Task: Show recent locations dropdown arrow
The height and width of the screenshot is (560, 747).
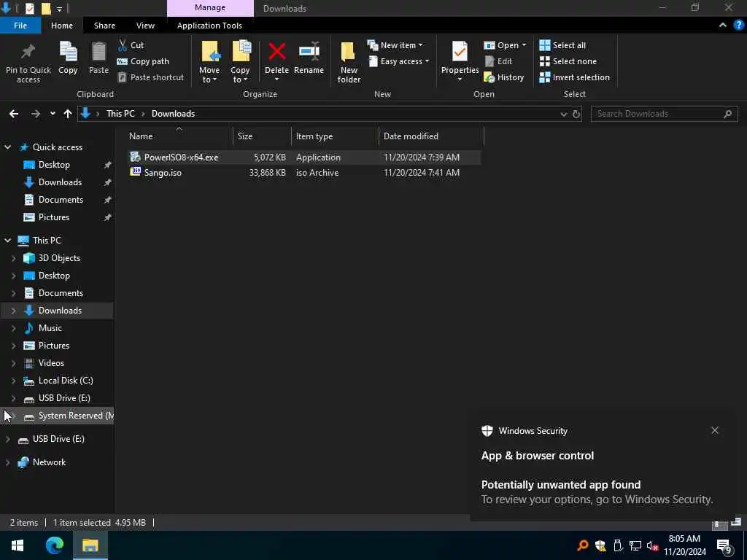Action: click(x=53, y=114)
